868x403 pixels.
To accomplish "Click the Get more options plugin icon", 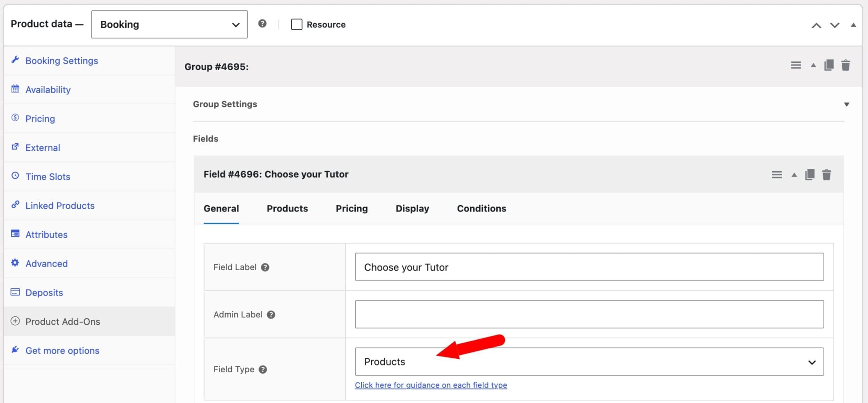I will (x=15, y=349).
